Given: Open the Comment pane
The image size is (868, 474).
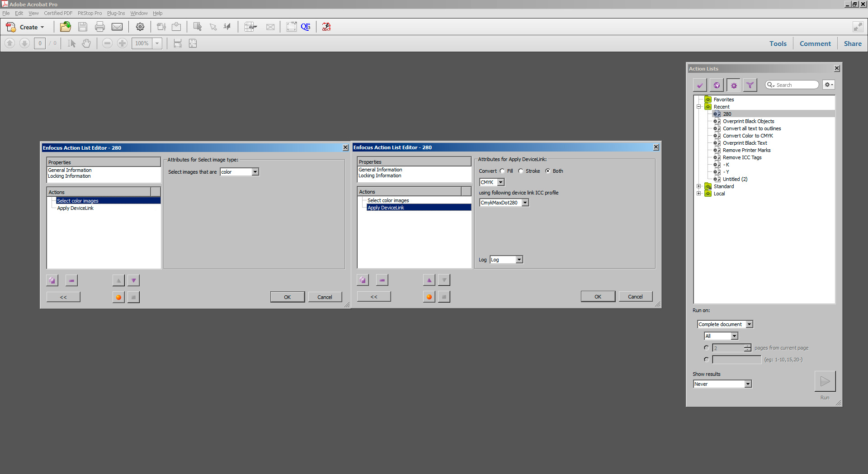Looking at the screenshot, I should [815, 43].
